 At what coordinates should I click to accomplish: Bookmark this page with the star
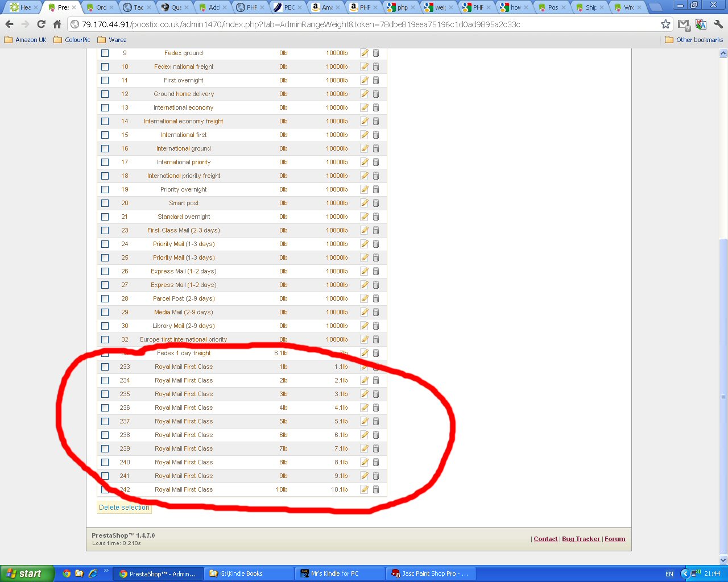click(665, 24)
